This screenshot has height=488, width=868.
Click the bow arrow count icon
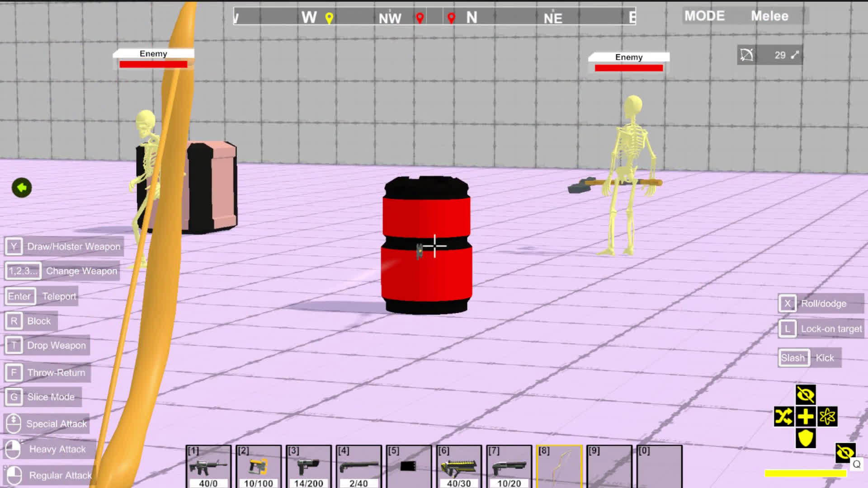[747, 55]
